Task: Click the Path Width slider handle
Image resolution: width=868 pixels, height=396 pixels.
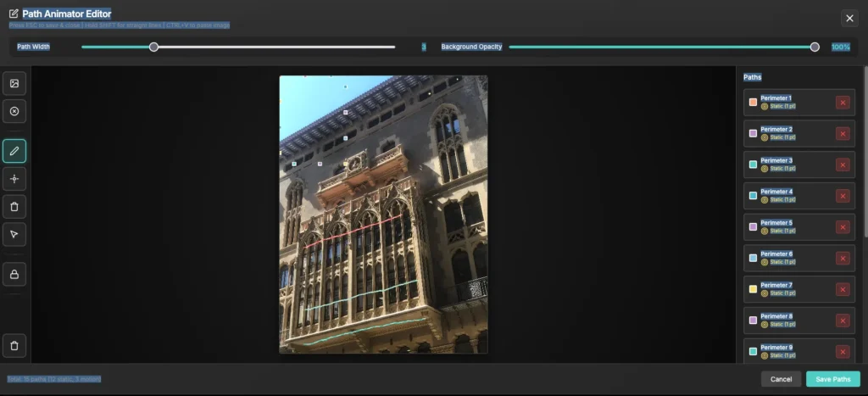Action: (x=153, y=47)
